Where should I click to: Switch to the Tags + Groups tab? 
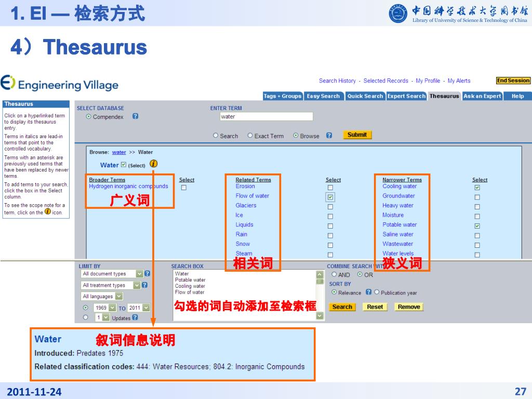283,96
